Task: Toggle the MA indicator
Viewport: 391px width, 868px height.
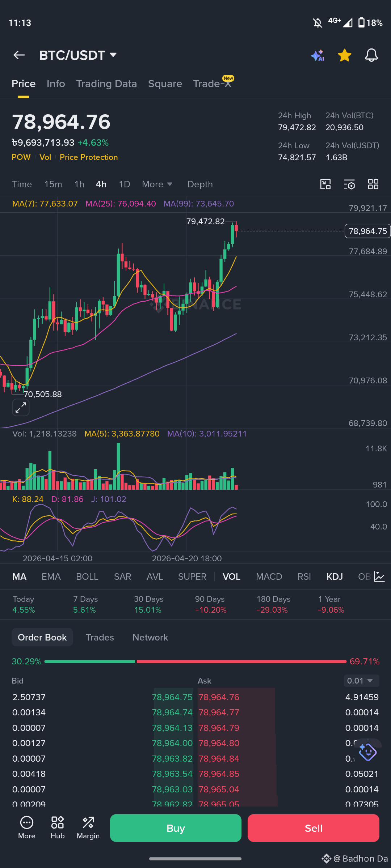Action: (x=20, y=576)
